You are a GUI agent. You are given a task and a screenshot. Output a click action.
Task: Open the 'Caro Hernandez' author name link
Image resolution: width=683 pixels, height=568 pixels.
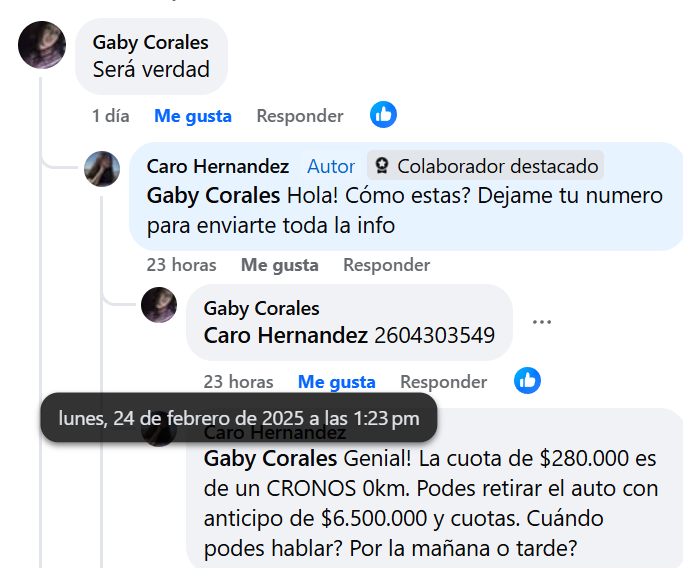coord(218,166)
